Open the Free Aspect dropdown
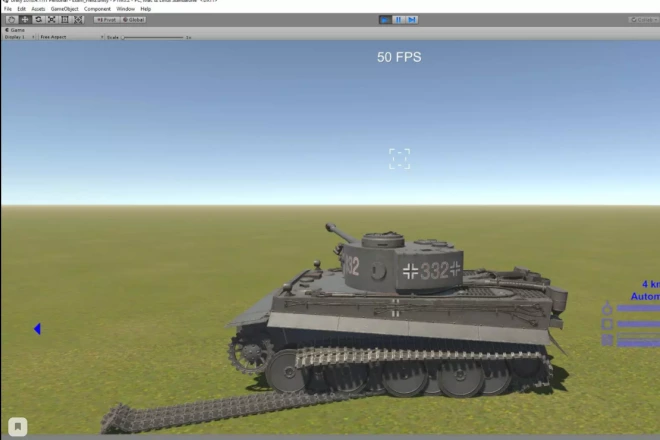This screenshot has width=660, height=440. [70, 37]
